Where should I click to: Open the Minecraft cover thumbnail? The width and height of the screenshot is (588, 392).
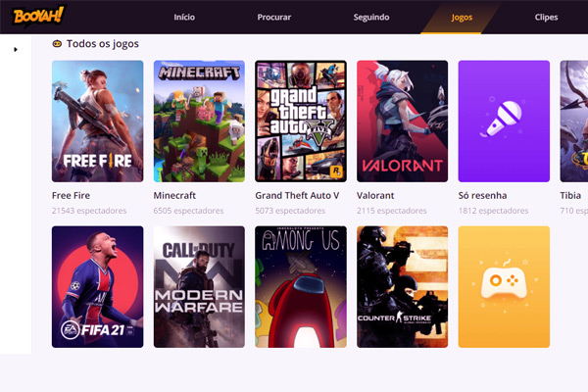pos(199,122)
